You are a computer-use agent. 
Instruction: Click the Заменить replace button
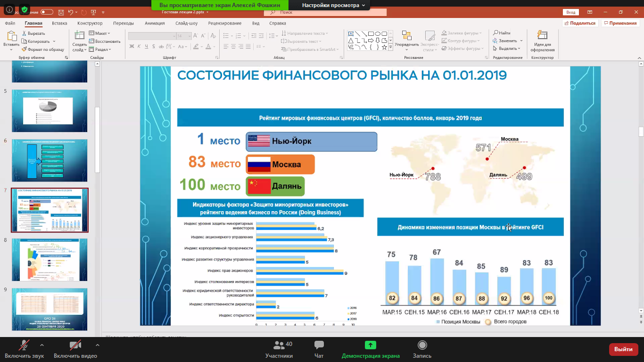[505, 41]
